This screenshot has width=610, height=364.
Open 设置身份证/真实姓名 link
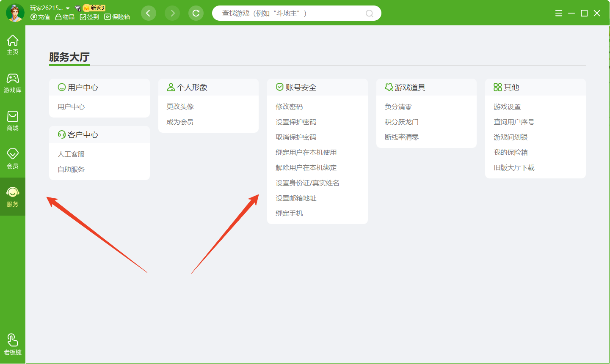pos(307,183)
